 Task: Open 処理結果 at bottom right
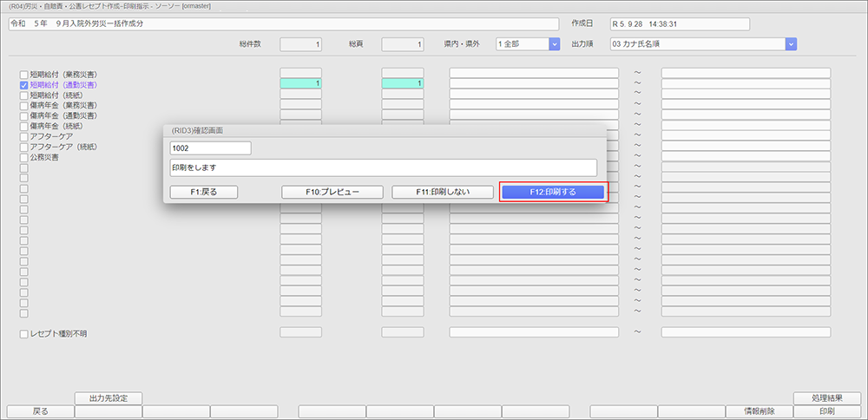827,398
